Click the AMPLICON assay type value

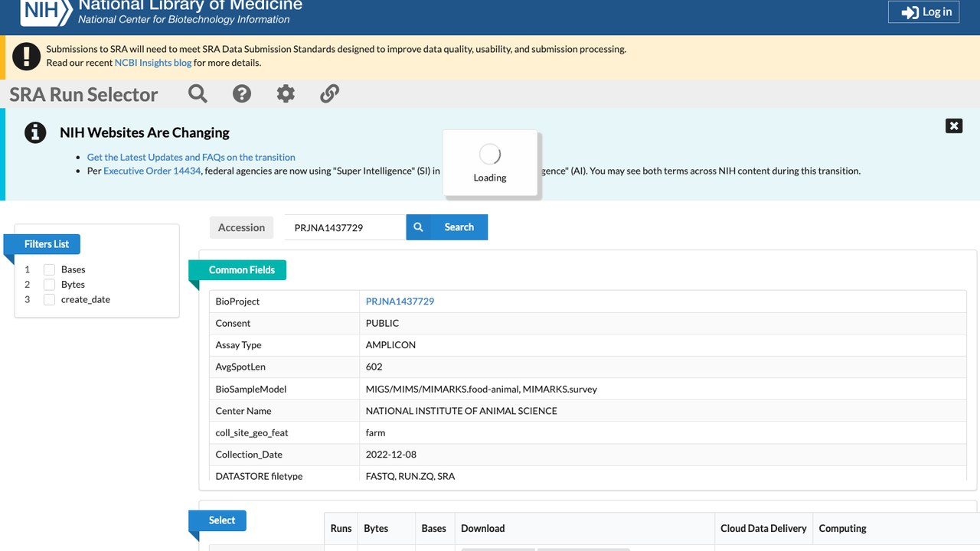click(390, 345)
